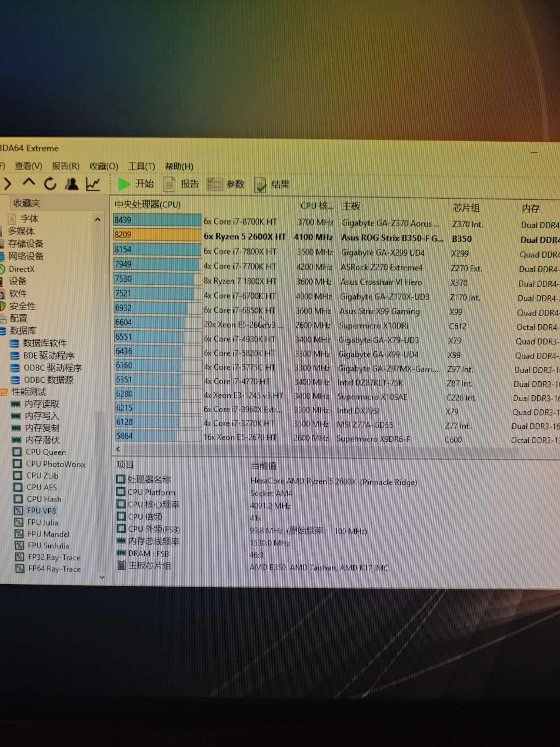Click the FP32 Ray-Trace benchmark icon
560x747 pixels.
point(20,557)
